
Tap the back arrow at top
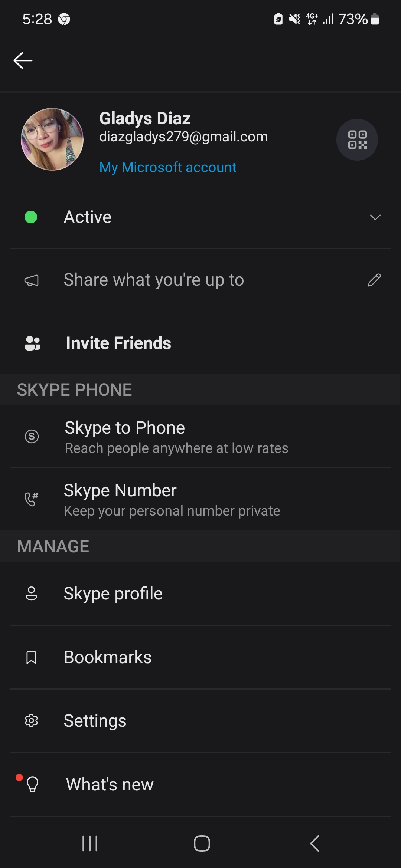pyautogui.click(x=23, y=60)
